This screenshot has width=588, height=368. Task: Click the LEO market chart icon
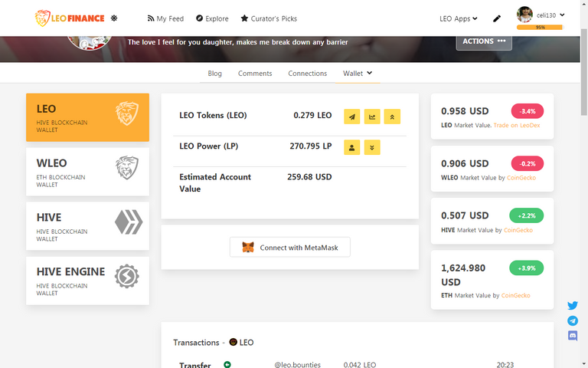[372, 117]
